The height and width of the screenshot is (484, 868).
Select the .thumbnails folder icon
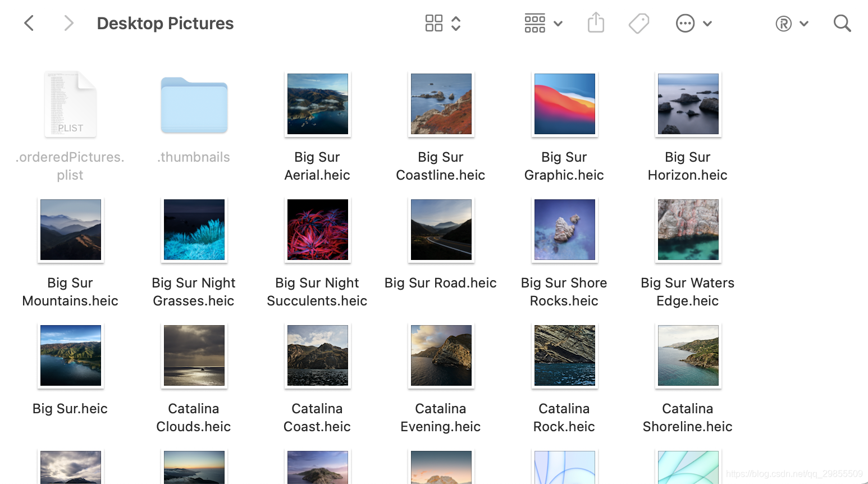pos(194,105)
